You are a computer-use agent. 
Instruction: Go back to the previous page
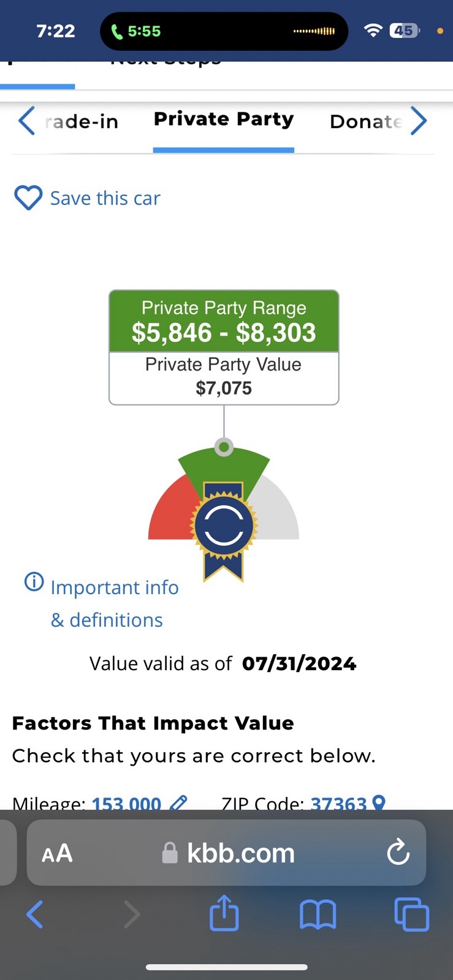[35, 914]
